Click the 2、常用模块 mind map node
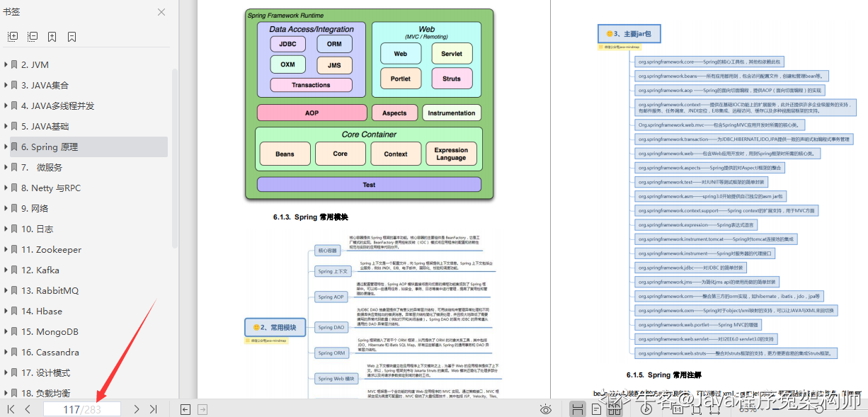The image size is (868, 417). click(275, 328)
